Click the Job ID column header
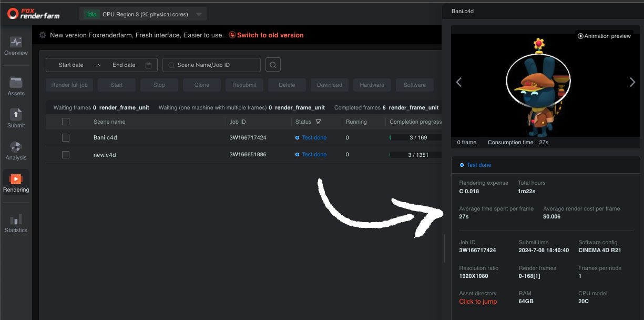 click(238, 122)
